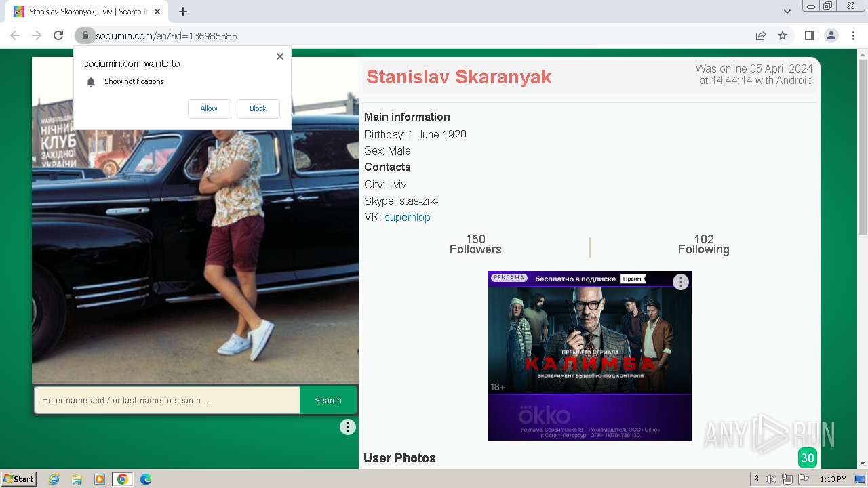
Task: Open the volume control in tray
Action: (771, 479)
